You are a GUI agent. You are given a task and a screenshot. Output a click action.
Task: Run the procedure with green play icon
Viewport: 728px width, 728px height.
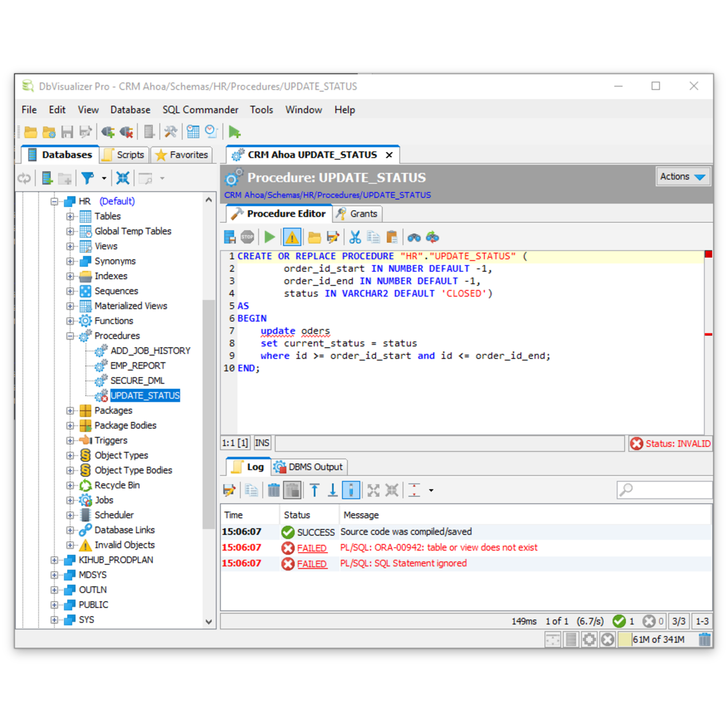click(270, 237)
